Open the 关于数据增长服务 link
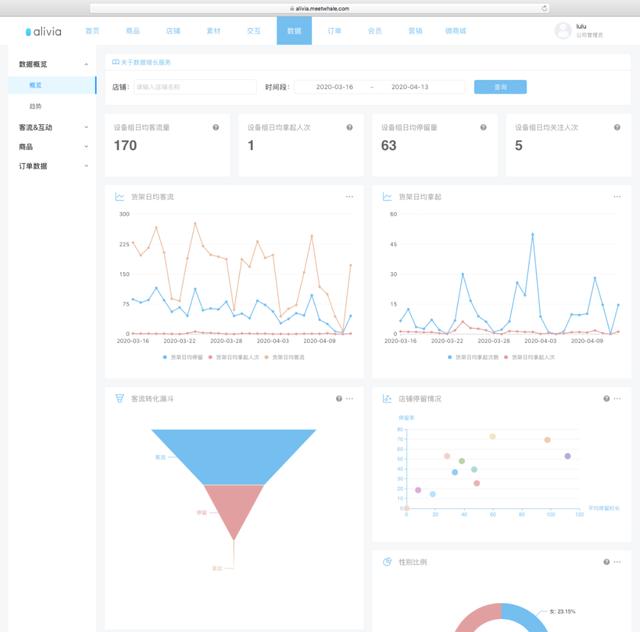Screen dimensions: 640x632 pyautogui.click(x=146, y=62)
